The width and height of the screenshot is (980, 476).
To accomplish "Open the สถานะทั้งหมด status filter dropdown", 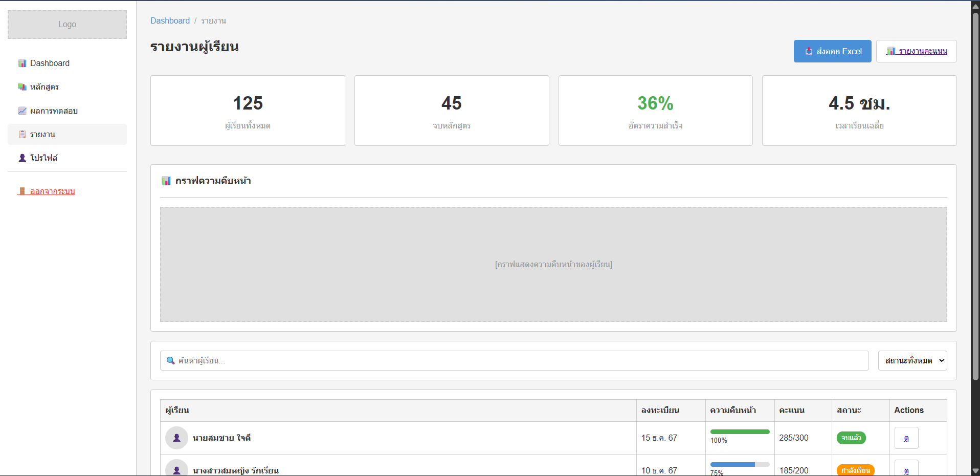I will click(x=912, y=360).
